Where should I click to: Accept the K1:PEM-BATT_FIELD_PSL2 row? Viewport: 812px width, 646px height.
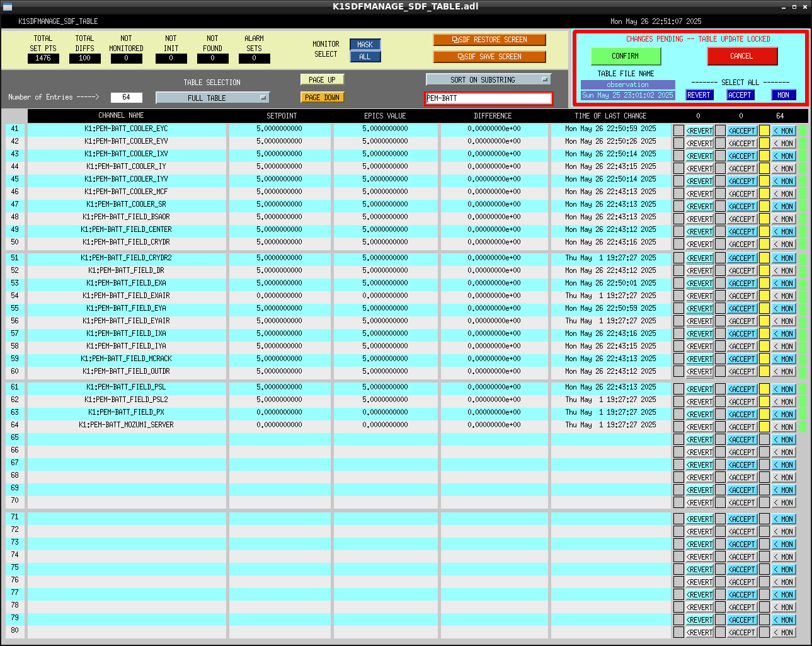click(742, 402)
